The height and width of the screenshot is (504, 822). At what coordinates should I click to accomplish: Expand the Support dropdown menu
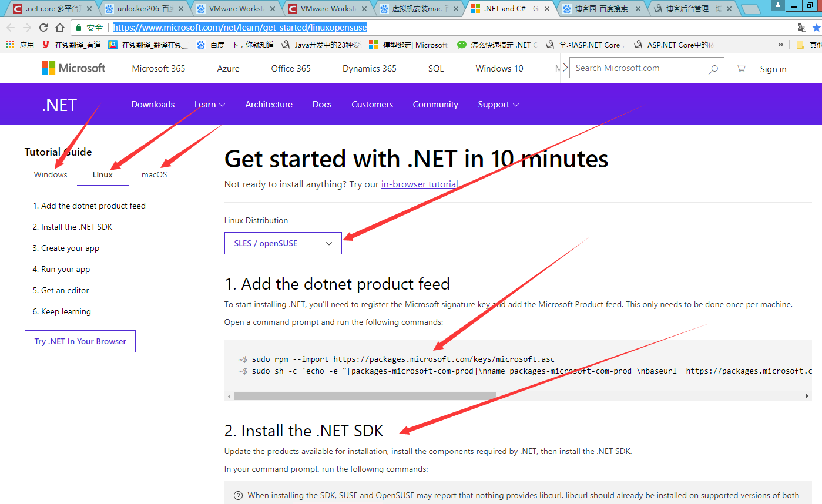coord(498,105)
